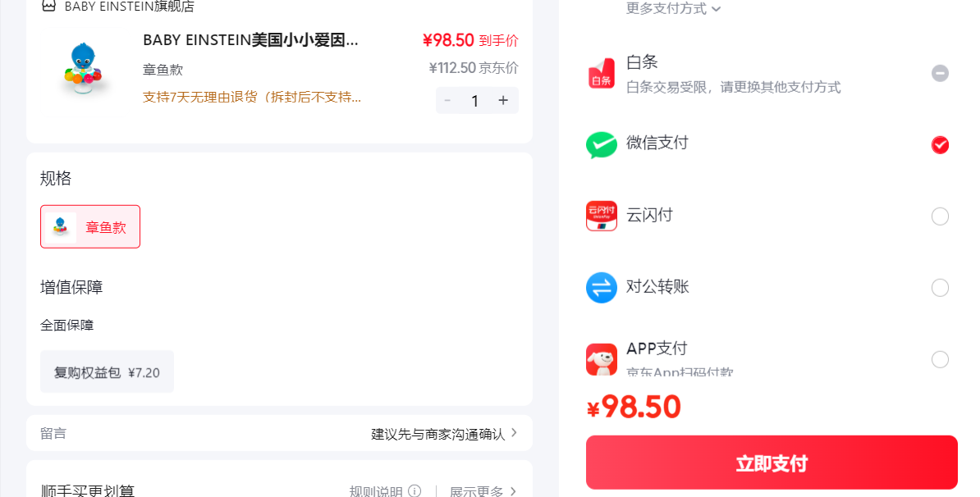The width and height of the screenshot is (980, 497).
Task: Click the WeChat Pay green icon
Action: (x=602, y=145)
